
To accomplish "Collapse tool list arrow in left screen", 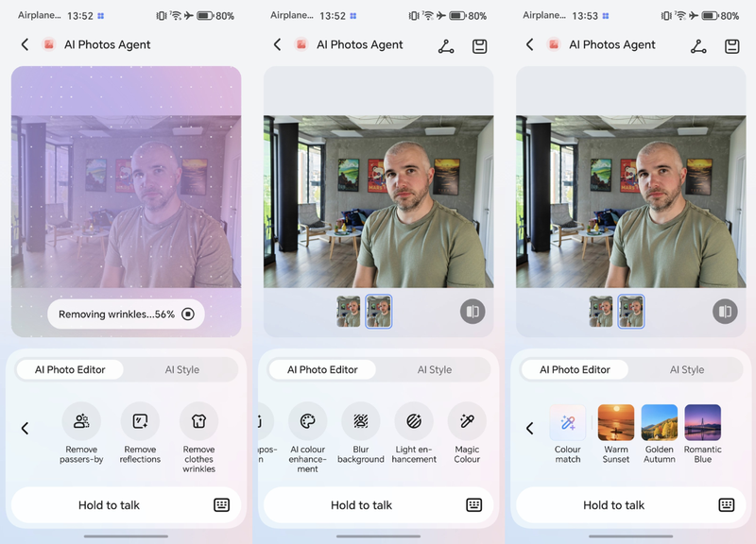I will pos(26,428).
